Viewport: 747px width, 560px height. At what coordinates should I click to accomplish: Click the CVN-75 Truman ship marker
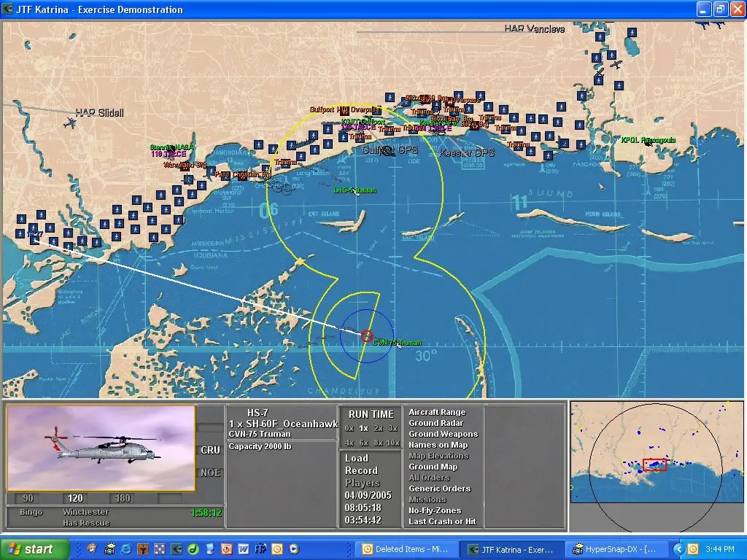click(x=367, y=336)
